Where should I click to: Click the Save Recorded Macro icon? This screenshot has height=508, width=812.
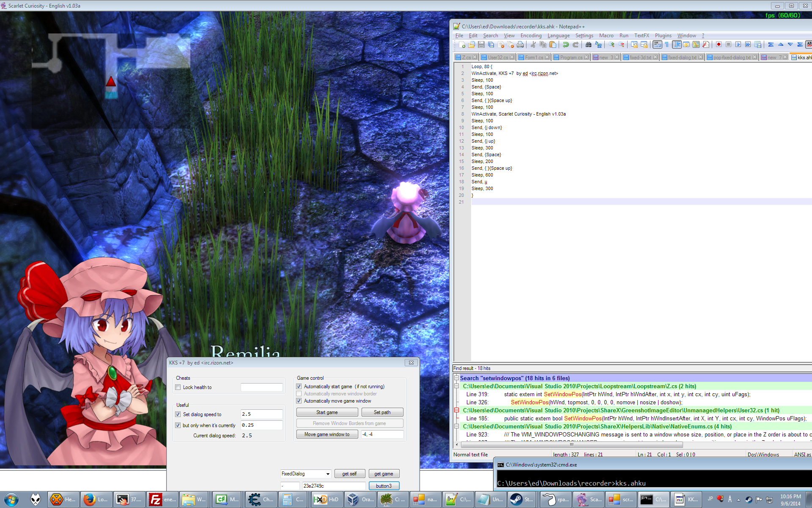point(758,44)
